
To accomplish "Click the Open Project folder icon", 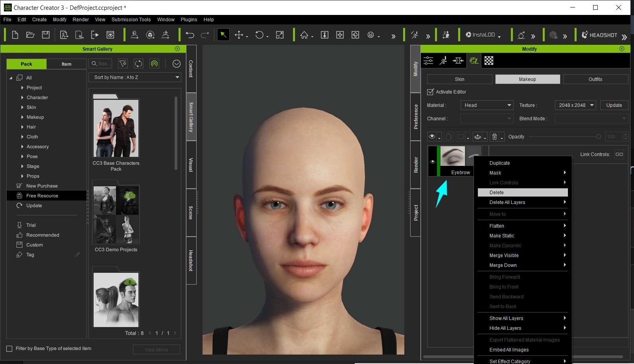I will (30, 35).
